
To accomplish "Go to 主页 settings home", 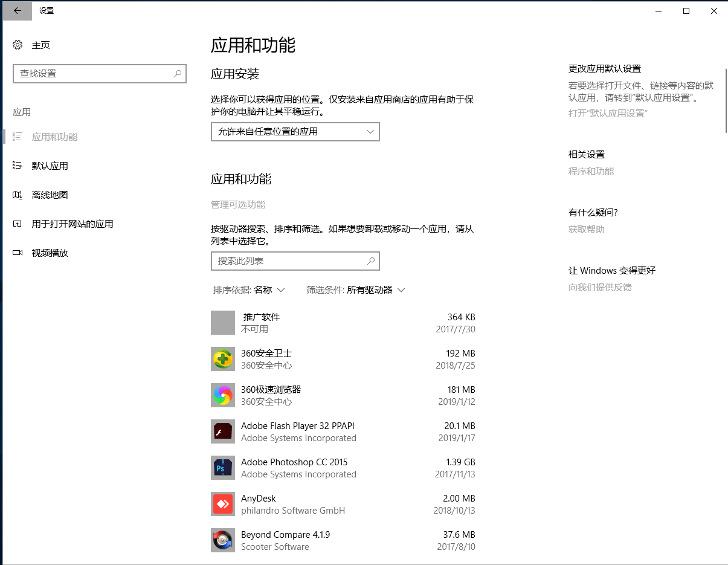I will (40, 45).
